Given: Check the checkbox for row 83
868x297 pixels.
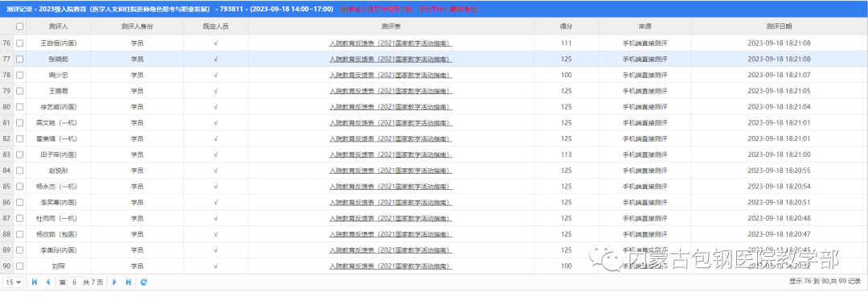Looking at the screenshot, I should (20, 155).
